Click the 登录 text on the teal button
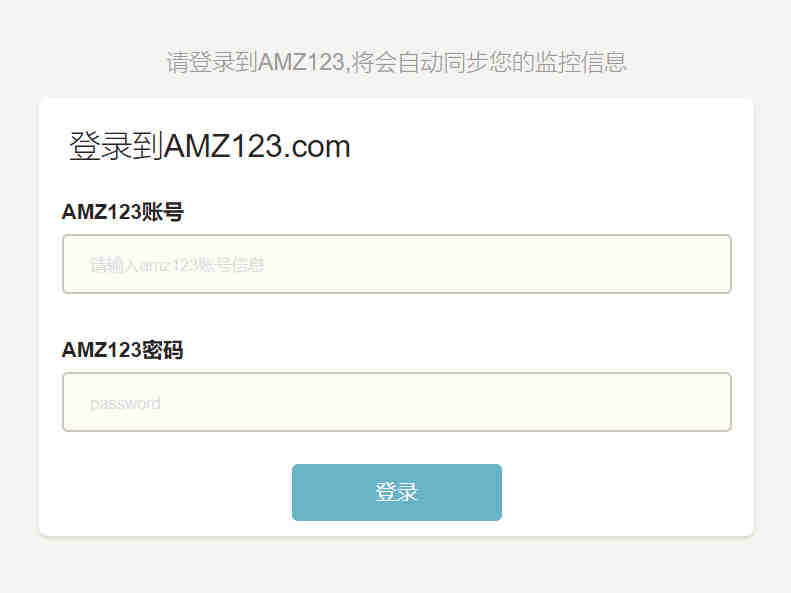 [397, 492]
